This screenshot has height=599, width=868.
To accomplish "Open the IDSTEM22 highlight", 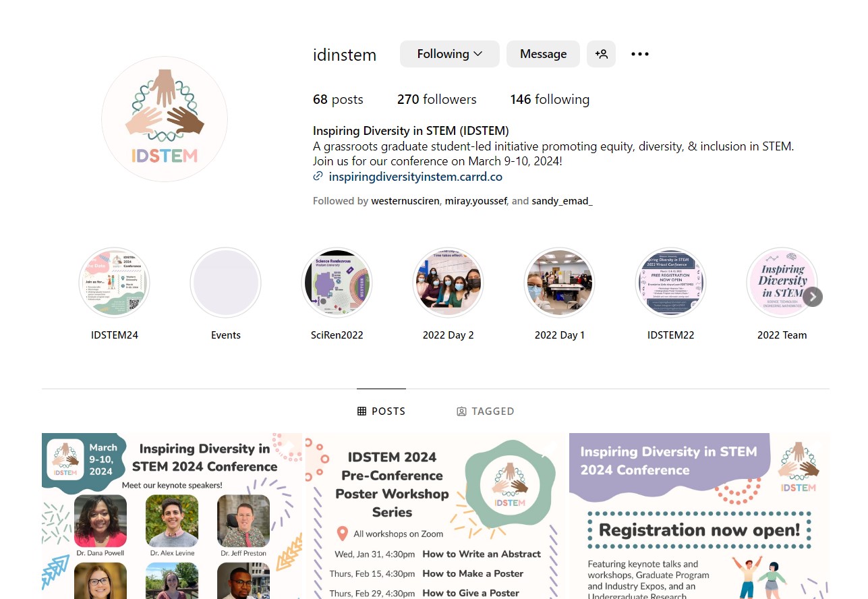I will [x=671, y=283].
